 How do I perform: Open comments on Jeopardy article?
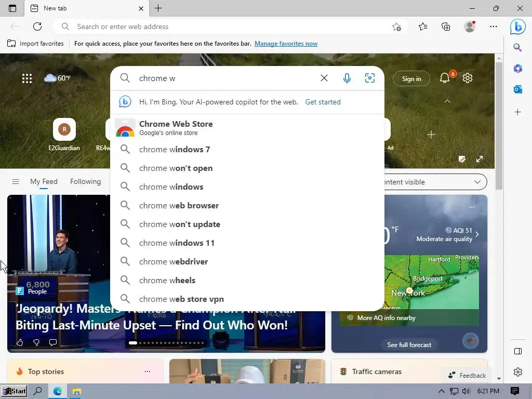tap(53, 342)
